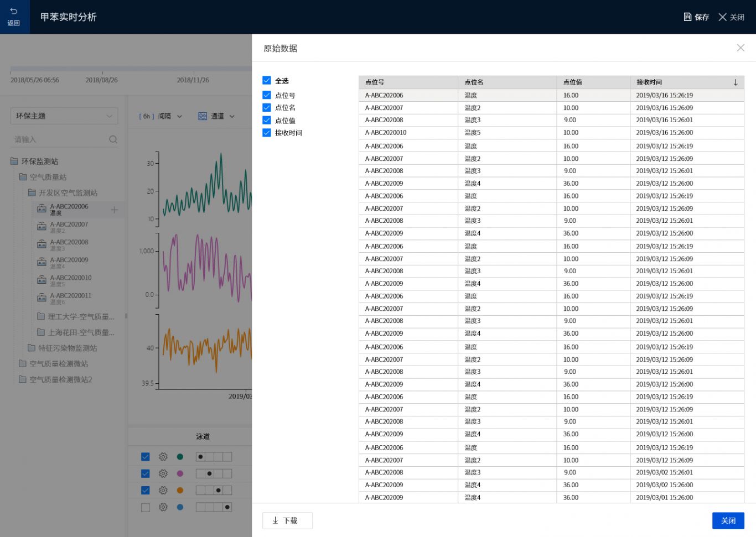The image size is (756, 537).
Task: Select the A-ABC2020011 sensor icon
Action: click(x=42, y=298)
